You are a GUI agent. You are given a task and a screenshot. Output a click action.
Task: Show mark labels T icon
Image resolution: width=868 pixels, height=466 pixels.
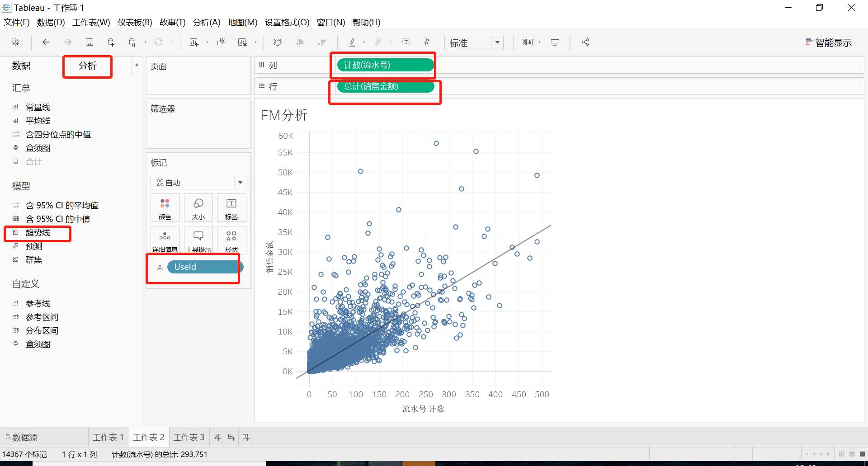[x=406, y=42]
